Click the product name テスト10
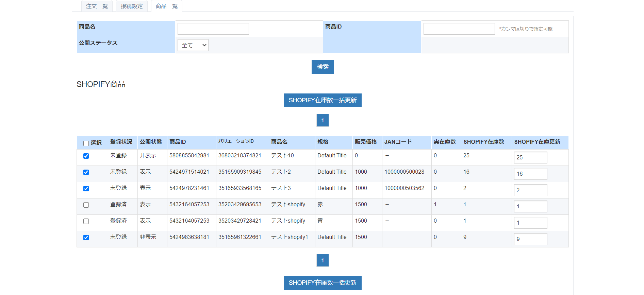The width and height of the screenshot is (644, 295). [x=282, y=155]
